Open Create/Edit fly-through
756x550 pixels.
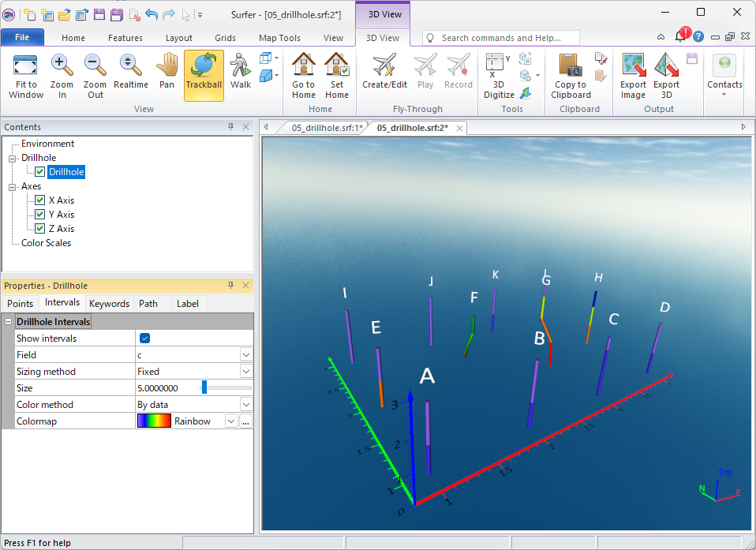[x=384, y=76]
